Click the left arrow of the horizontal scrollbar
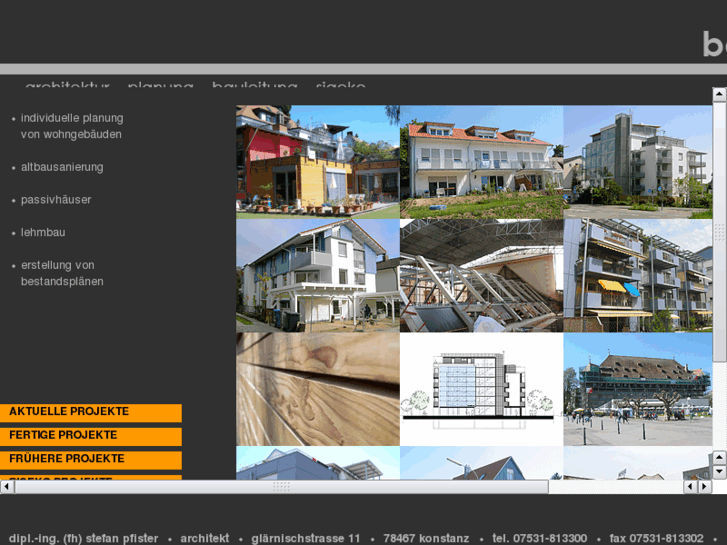 pos(7,487)
